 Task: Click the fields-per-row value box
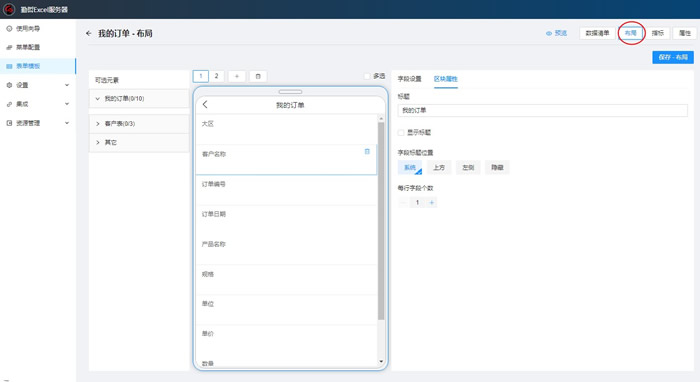417,203
